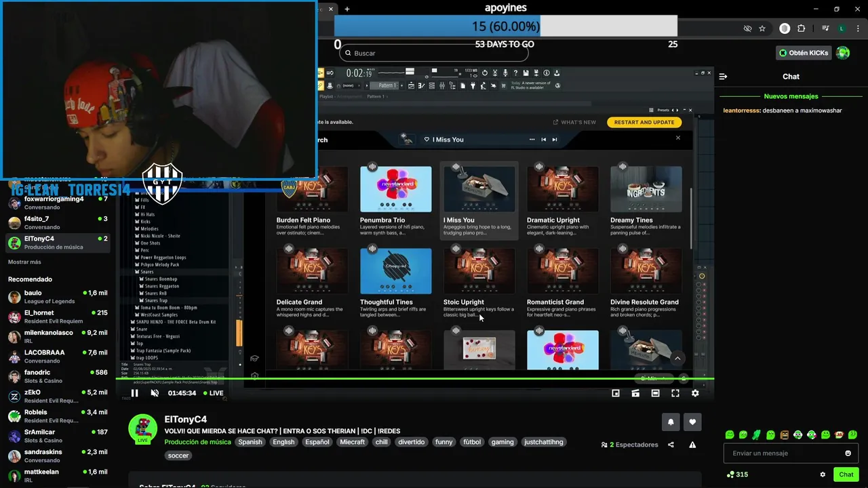Open fanodric recommended channel
The height and width of the screenshot is (488, 868).
[x=57, y=376]
